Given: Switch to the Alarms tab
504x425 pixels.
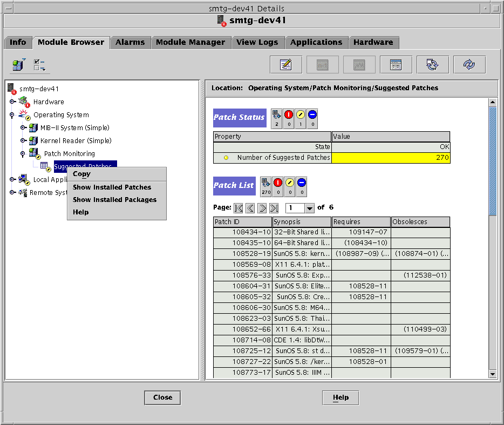Looking at the screenshot, I should 130,43.
